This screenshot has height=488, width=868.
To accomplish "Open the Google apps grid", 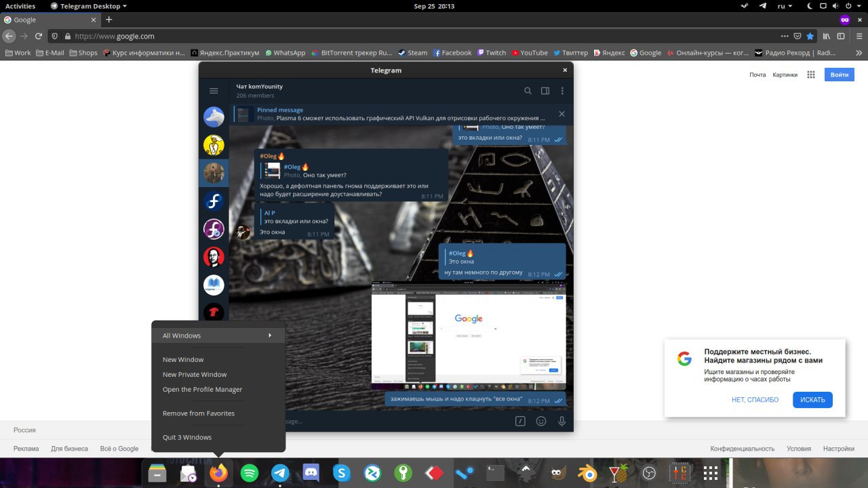I will click(x=810, y=75).
